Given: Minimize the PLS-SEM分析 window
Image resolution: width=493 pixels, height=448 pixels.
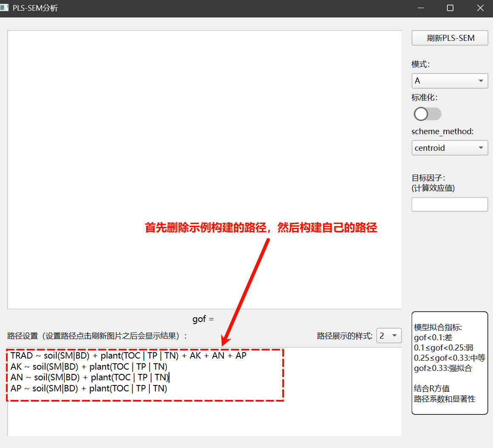Looking at the screenshot, I should [421, 8].
